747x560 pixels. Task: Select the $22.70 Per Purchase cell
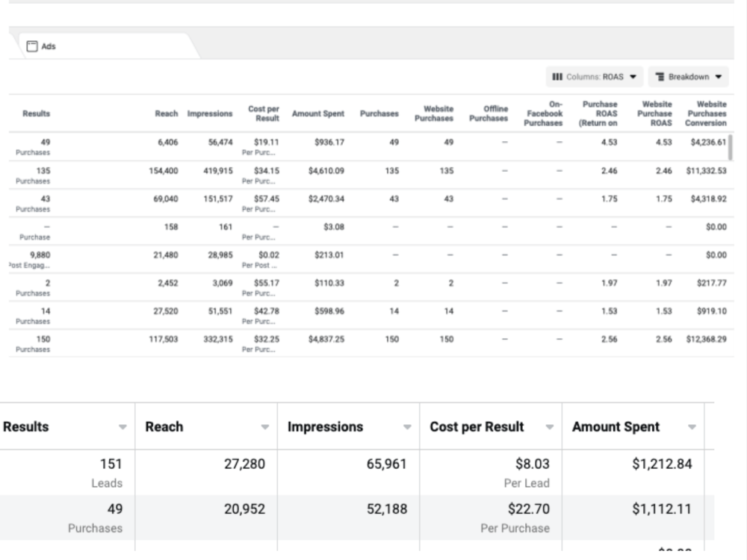[x=491, y=517]
